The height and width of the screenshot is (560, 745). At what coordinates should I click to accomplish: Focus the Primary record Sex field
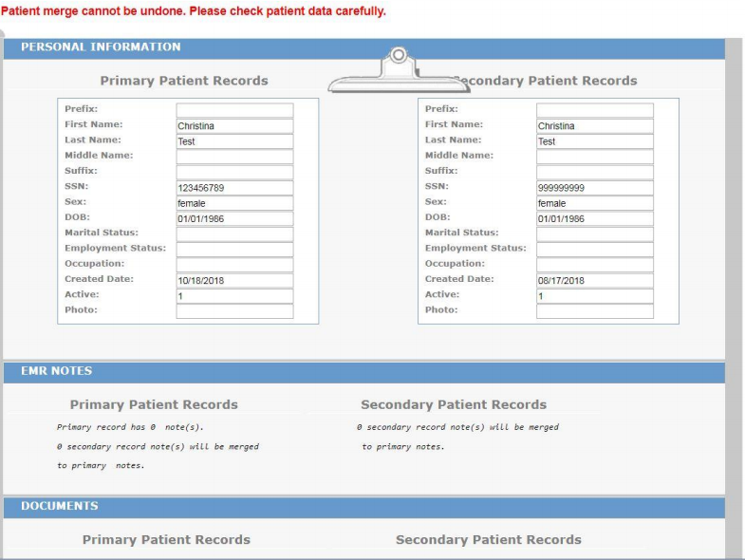pyautogui.click(x=234, y=203)
